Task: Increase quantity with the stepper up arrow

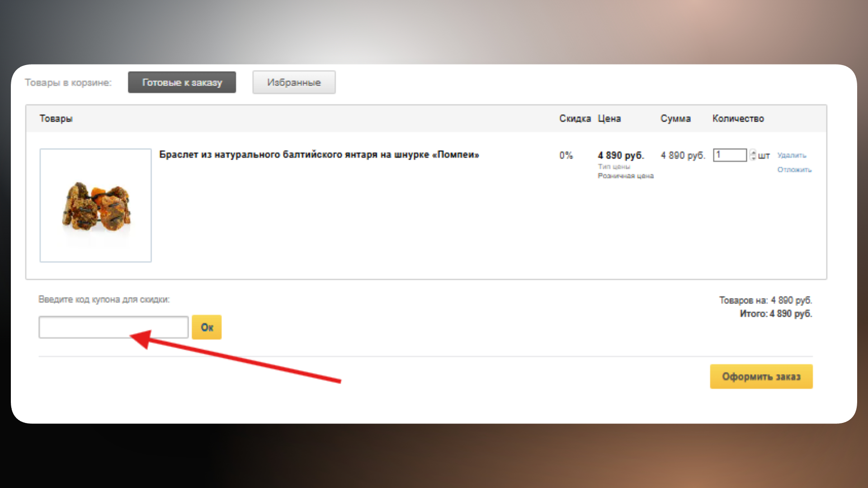Action: 753,152
